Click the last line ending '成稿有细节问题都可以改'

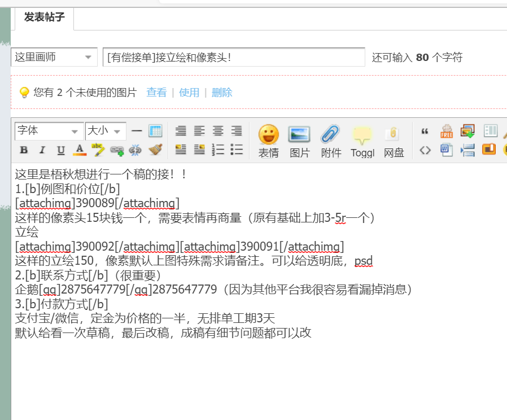click(163, 333)
